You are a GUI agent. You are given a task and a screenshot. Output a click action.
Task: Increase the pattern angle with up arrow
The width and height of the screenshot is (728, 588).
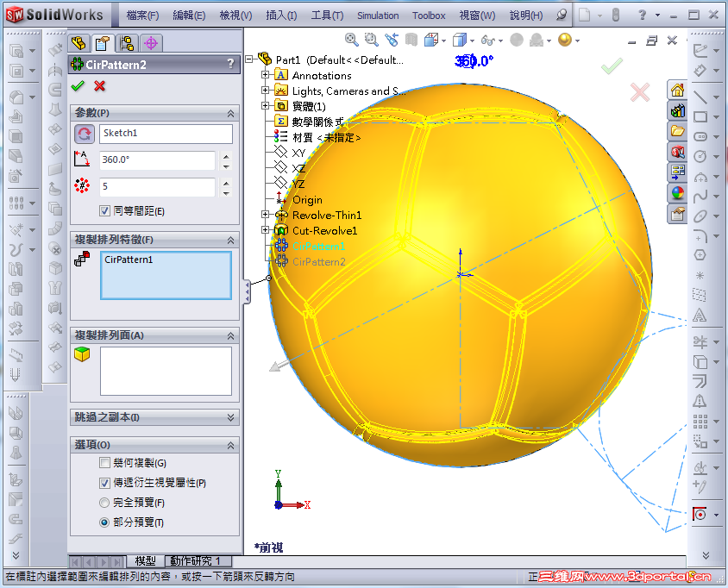[x=226, y=155]
